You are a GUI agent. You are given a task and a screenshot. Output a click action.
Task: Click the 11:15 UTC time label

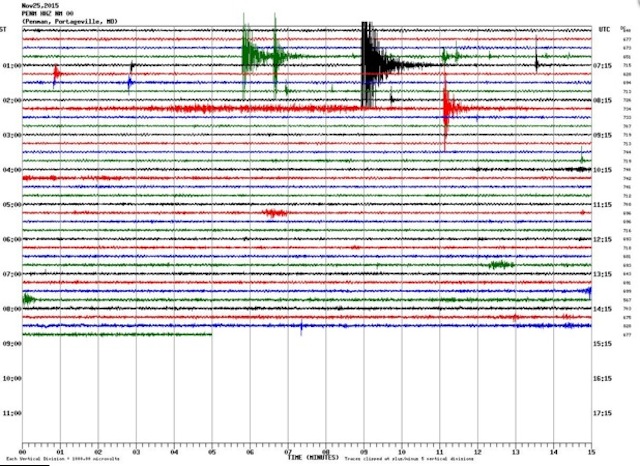(602, 204)
